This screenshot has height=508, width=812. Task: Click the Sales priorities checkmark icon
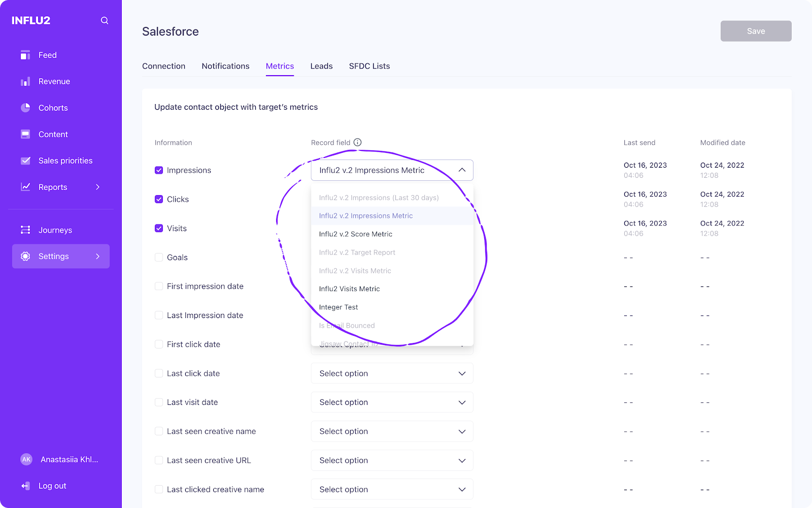click(25, 161)
